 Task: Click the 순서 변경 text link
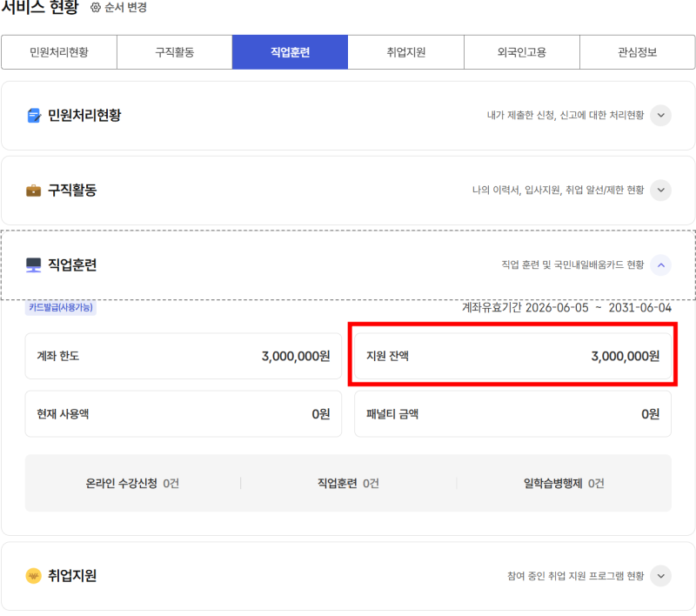[x=125, y=8]
